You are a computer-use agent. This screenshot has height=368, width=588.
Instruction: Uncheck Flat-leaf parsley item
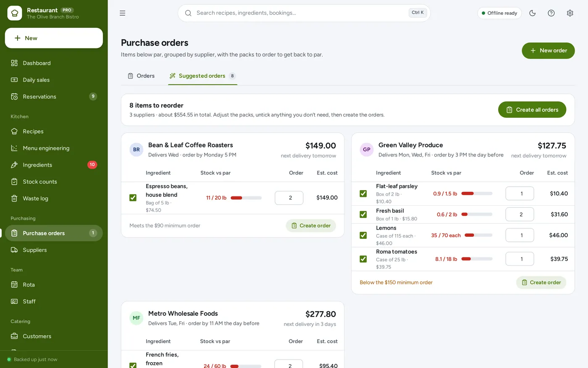point(363,193)
